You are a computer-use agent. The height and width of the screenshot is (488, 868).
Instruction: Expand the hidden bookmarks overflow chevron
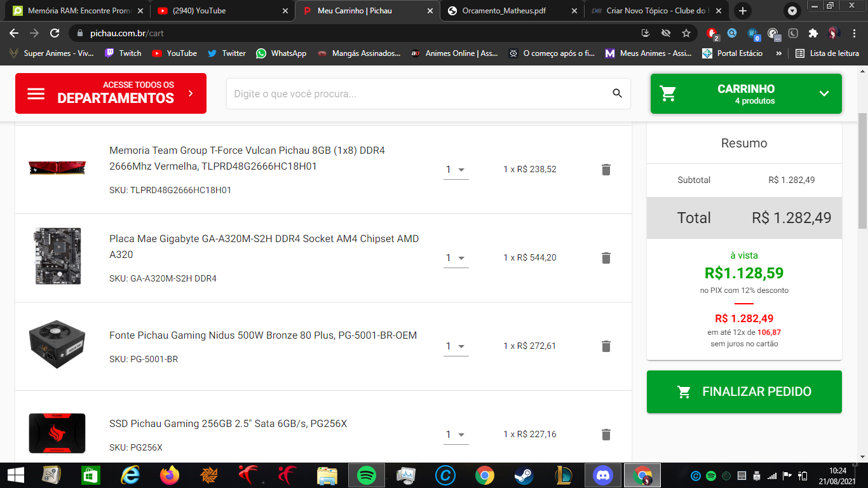778,53
